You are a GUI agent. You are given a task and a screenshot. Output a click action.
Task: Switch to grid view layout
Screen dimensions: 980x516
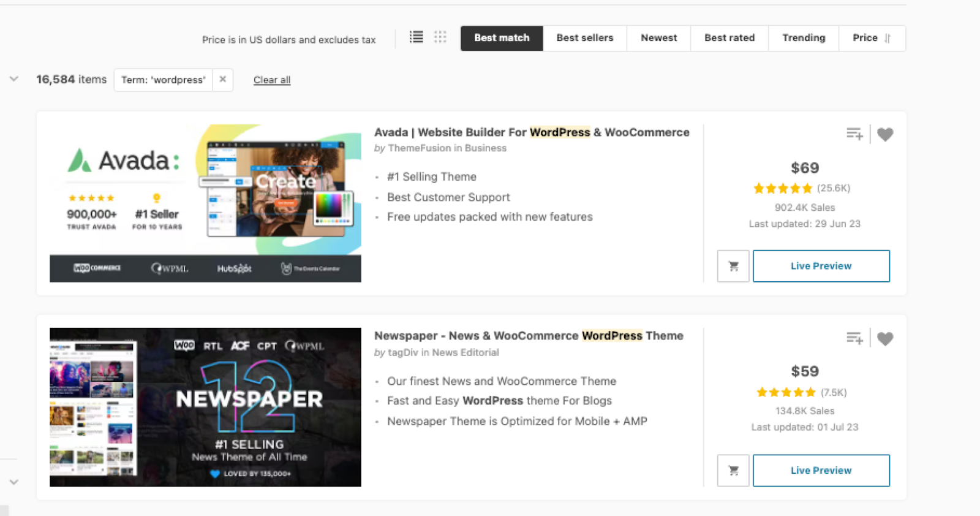pyautogui.click(x=440, y=37)
